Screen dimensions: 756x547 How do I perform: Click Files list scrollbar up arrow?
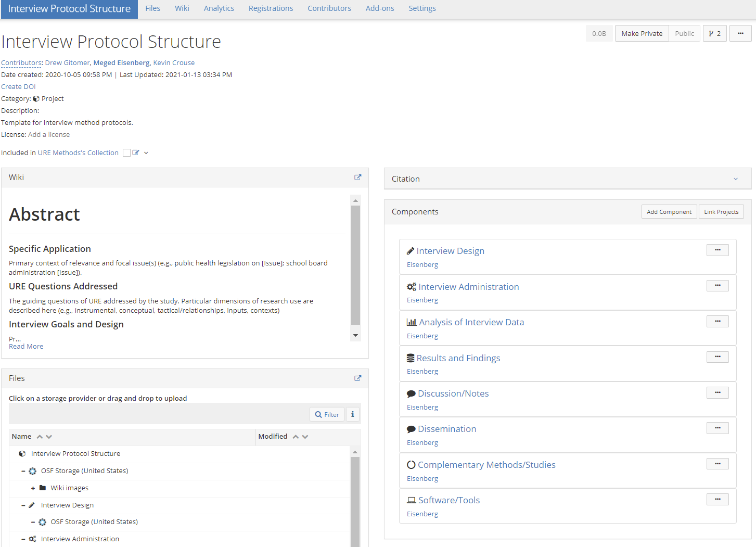tap(355, 452)
